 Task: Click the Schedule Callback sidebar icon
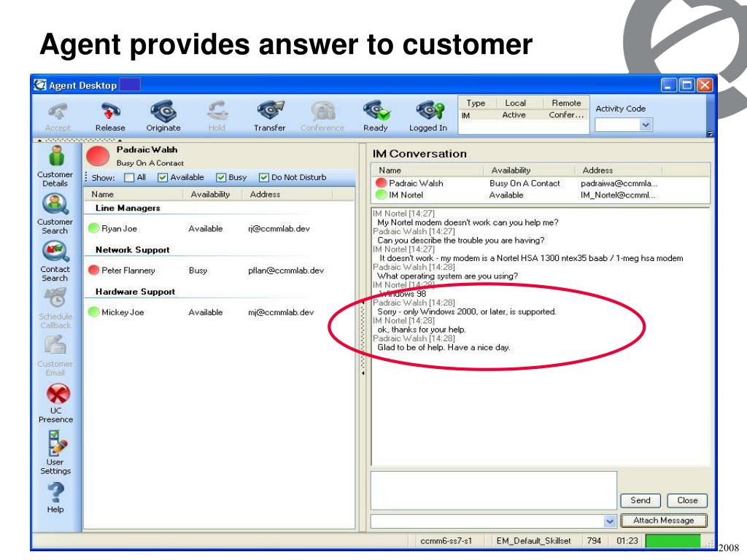[55, 298]
